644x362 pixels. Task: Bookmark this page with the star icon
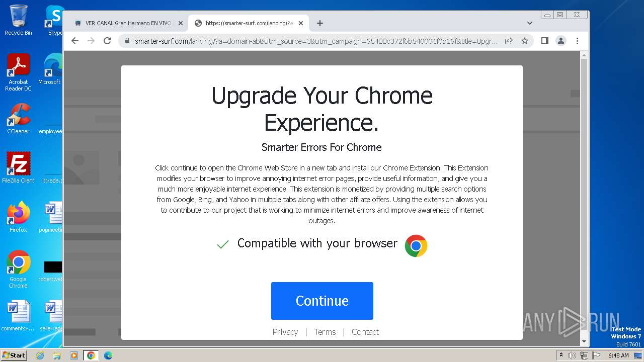[525, 41]
